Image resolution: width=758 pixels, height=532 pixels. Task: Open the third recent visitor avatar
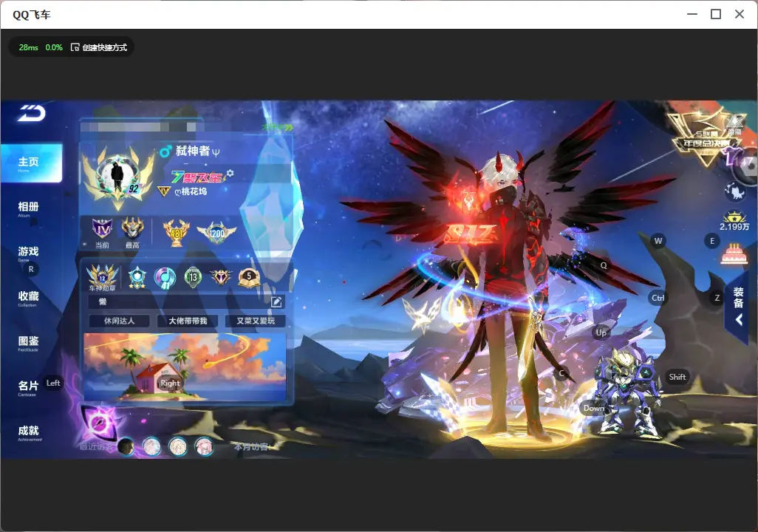(x=178, y=446)
